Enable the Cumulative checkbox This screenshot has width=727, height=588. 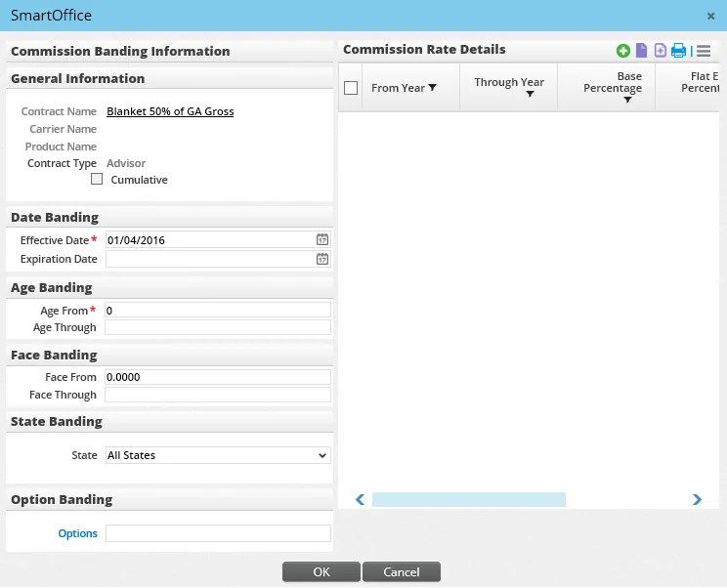click(x=97, y=180)
